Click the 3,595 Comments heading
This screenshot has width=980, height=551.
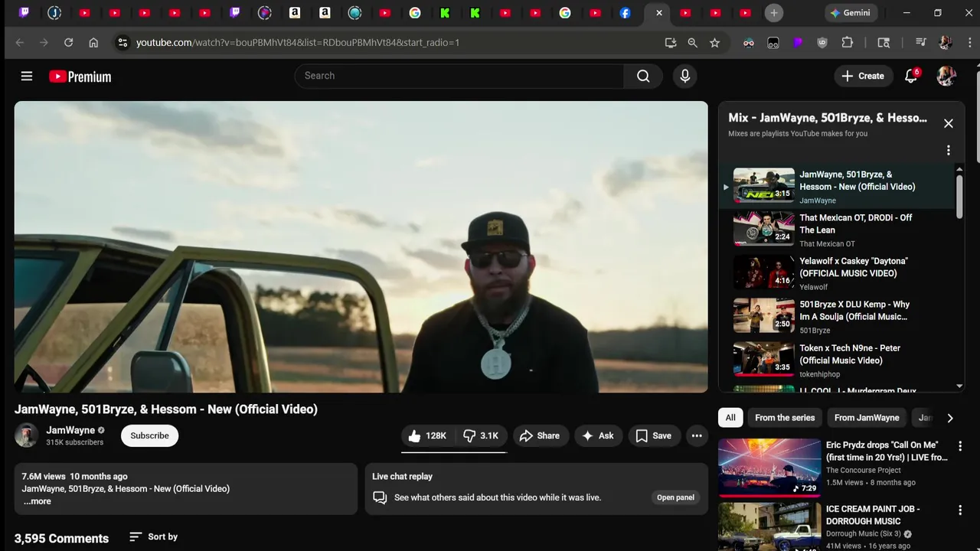[61, 538]
